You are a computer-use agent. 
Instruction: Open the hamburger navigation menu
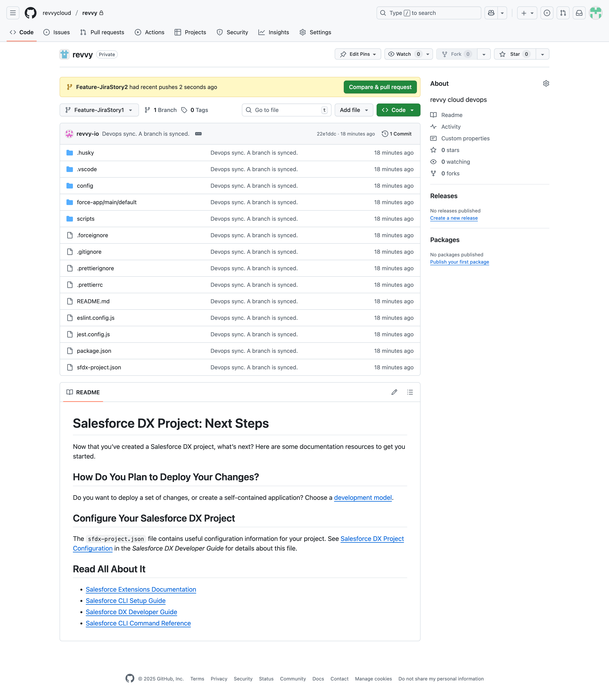pos(13,13)
